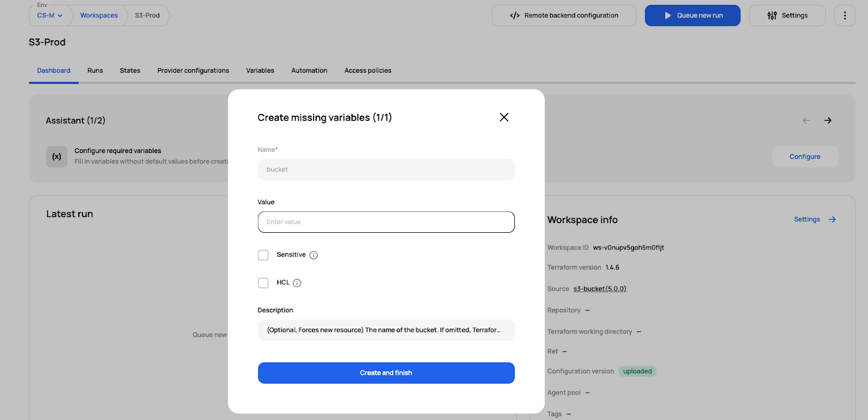Click the Queue new run button
Screen dimensions: 868x420
693,16
